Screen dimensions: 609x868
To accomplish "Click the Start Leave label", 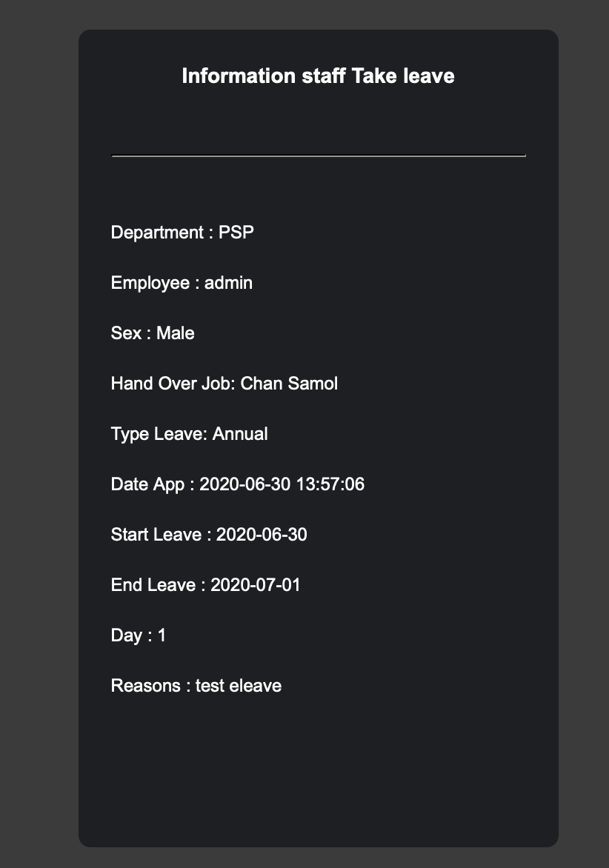I will pos(156,535).
